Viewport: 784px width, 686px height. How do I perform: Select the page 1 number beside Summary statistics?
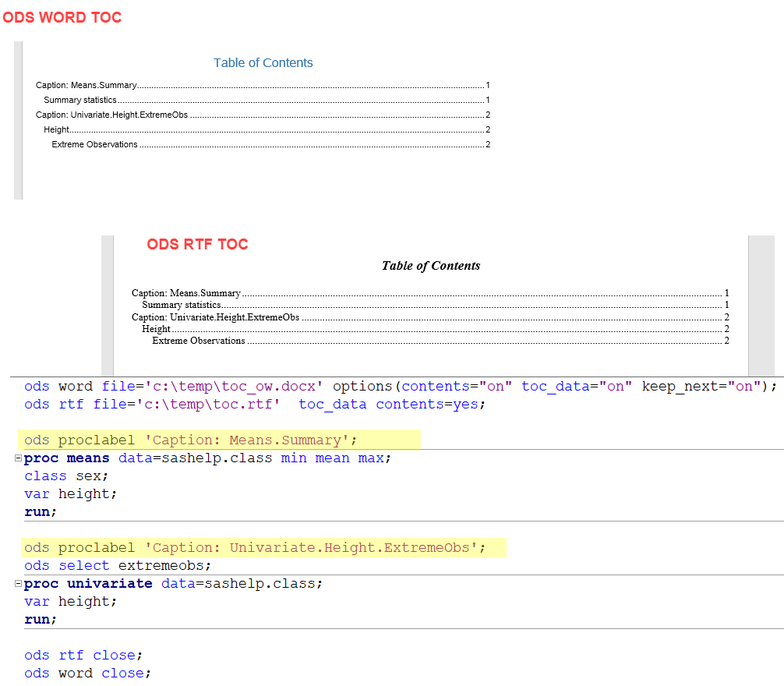pyautogui.click(x=488, y=100)
